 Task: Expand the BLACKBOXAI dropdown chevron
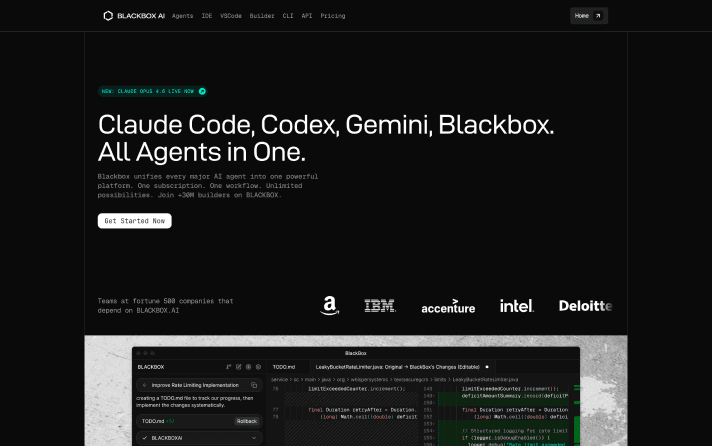(x=254, y=438)
